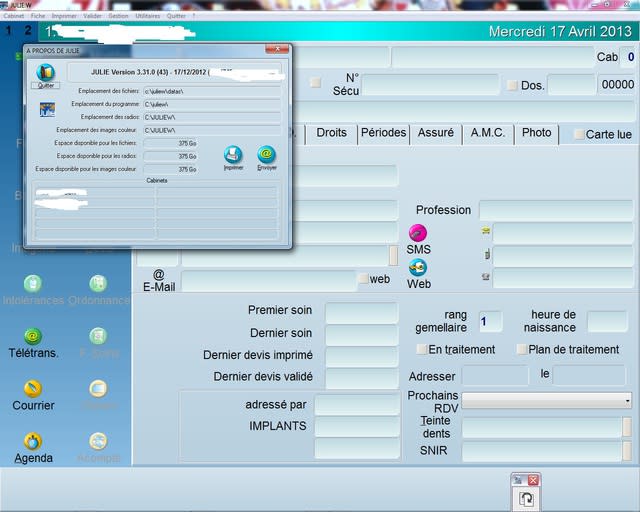Click the Imprimer printer icon
The height and width of the screenshot is (512, 640).
pos(233,155)
